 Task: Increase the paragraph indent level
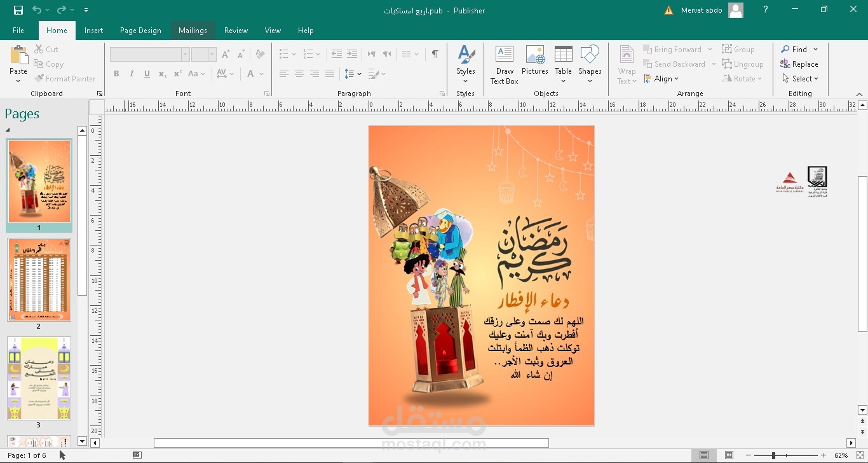351,54
